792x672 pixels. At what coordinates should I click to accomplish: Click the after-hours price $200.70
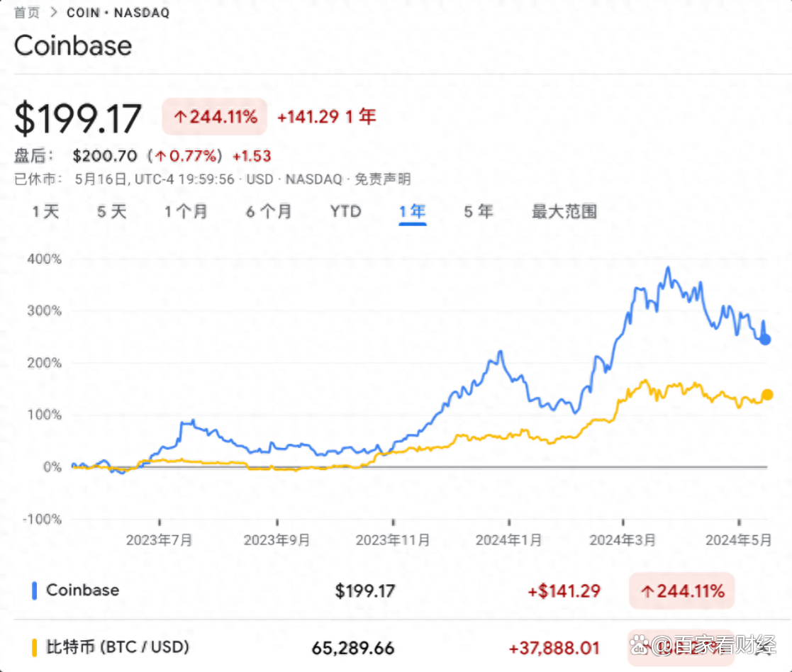105,156
